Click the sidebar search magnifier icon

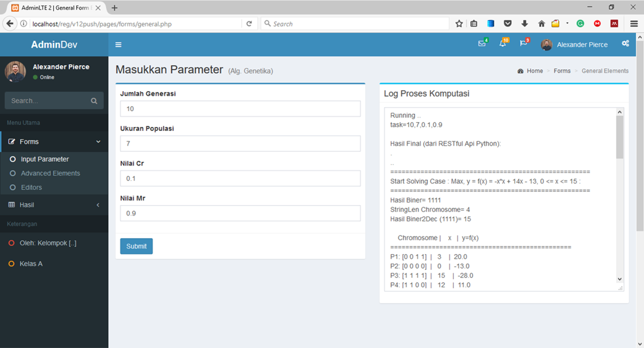pos(94,101)
